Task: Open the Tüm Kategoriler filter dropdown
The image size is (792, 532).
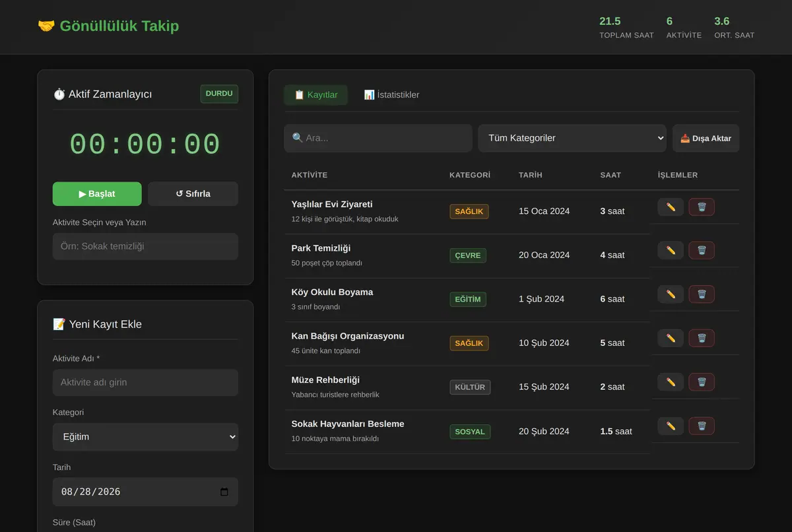Action: [x=572, y=139]
